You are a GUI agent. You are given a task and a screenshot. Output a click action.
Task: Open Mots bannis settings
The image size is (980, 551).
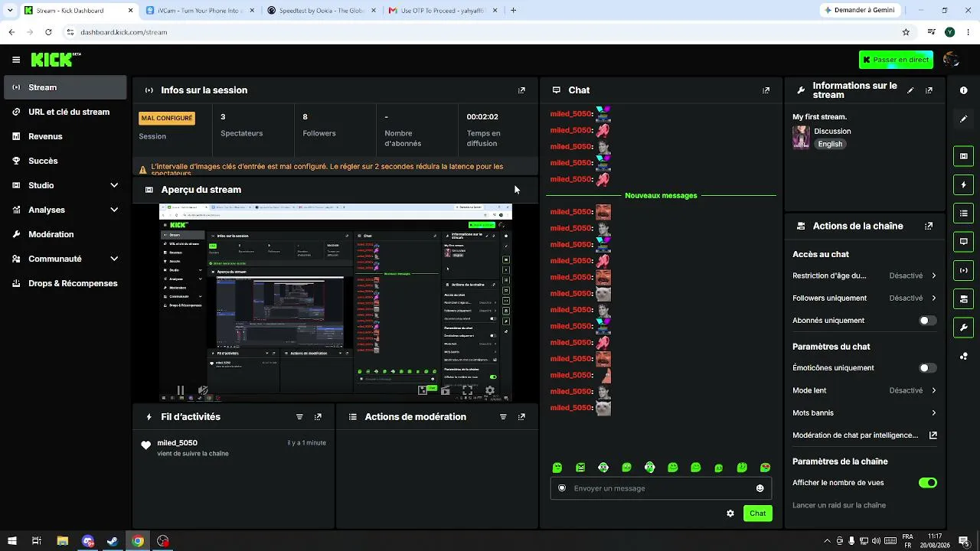coord(864,412)
